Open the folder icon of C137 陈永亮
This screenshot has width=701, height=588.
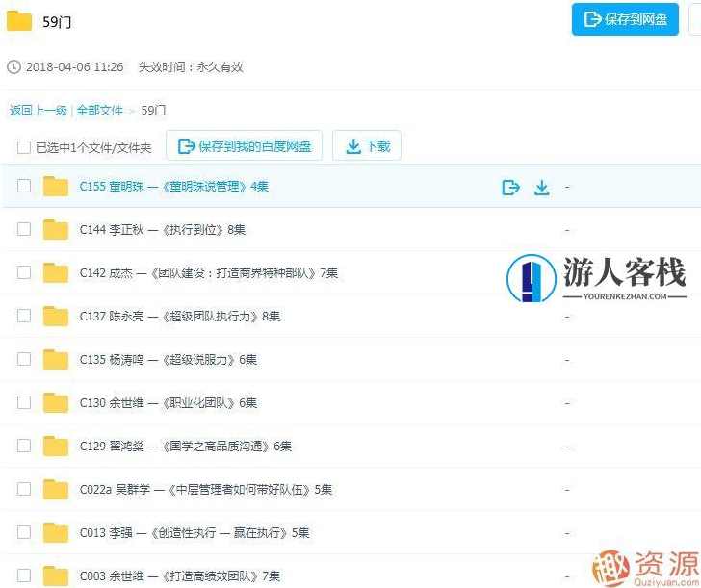point(56,317)
